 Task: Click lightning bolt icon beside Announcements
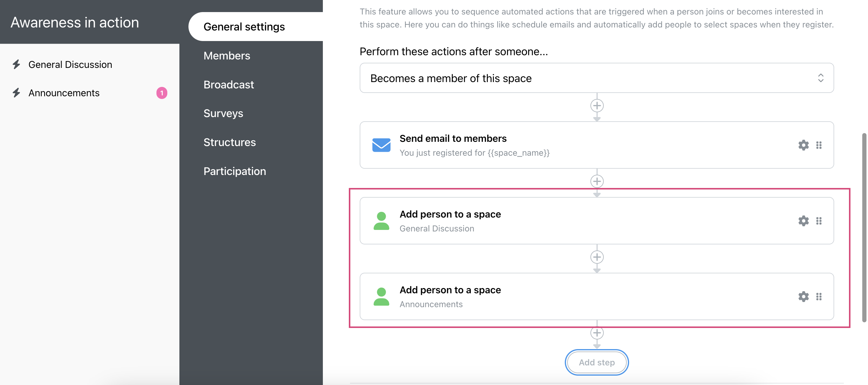coord(16,93)
